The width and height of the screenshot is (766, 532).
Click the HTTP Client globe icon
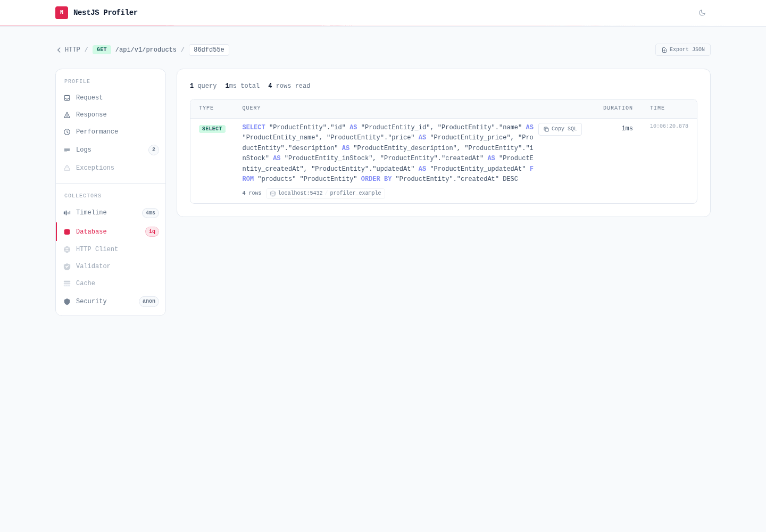(x=67, y=250)
